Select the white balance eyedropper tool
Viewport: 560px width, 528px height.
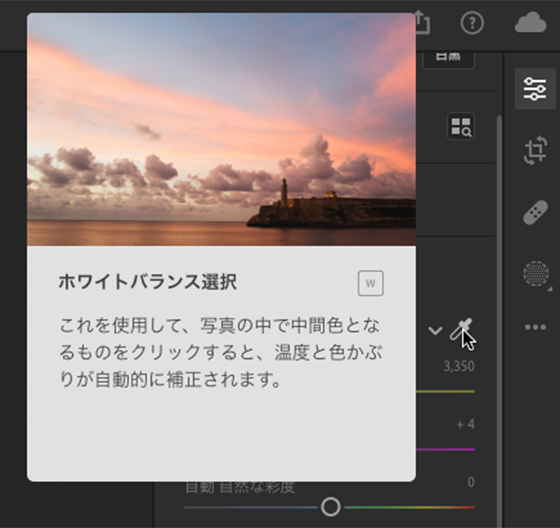tap(461, 329)
